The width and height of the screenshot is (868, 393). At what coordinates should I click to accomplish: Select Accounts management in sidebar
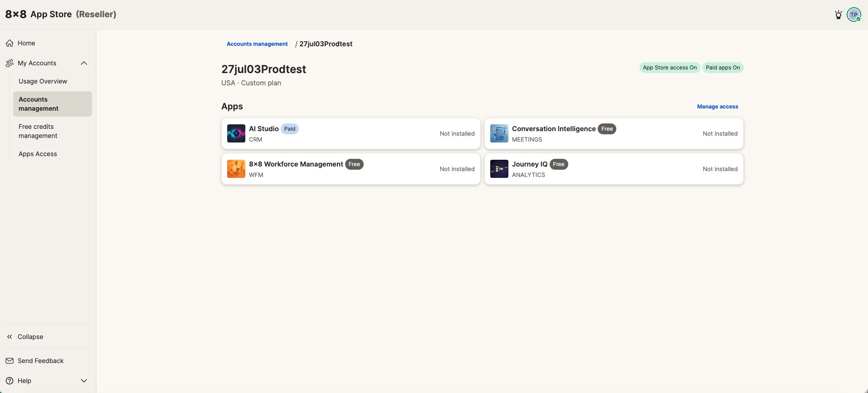[53, 104]
